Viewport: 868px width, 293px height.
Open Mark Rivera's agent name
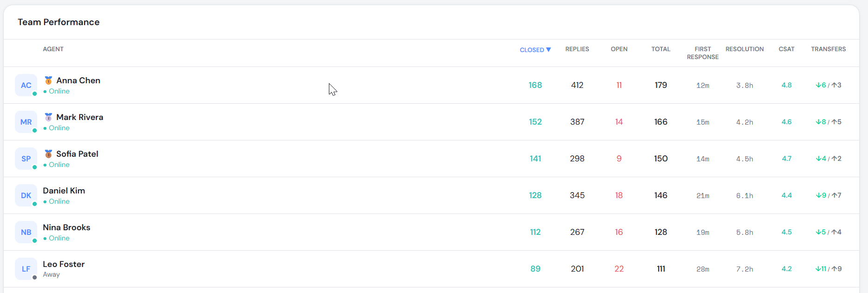[x=80, y=117]
